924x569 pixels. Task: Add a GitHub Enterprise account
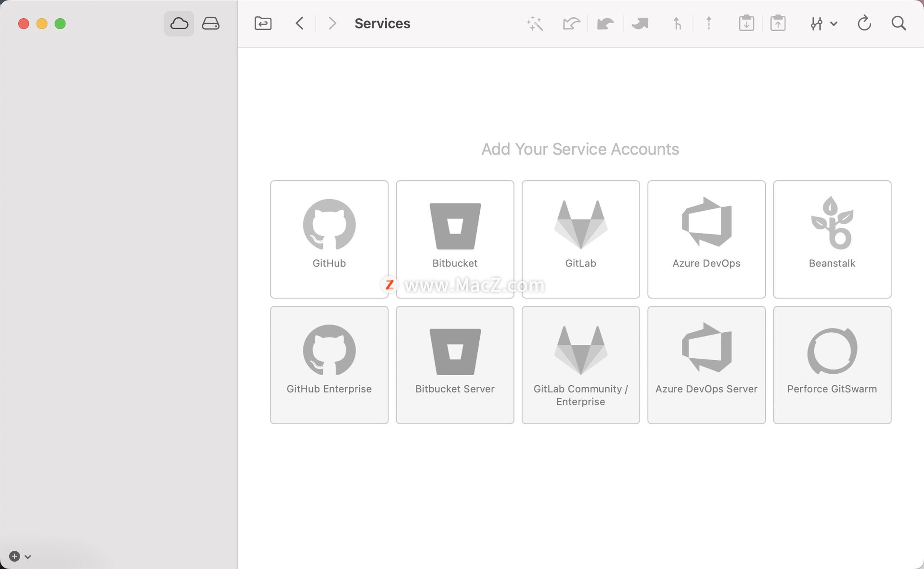pos(329,365)
